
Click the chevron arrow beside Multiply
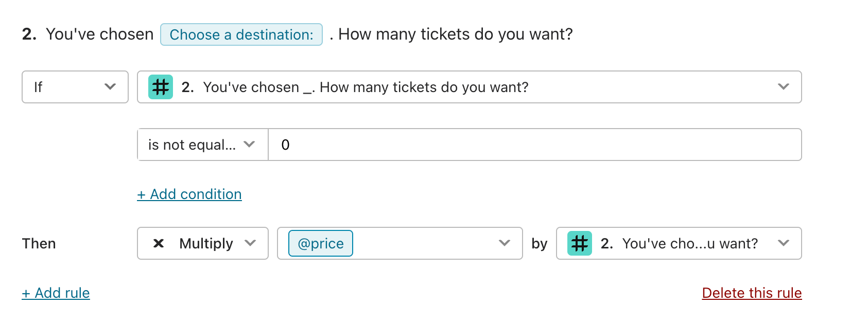click(250, 243)
